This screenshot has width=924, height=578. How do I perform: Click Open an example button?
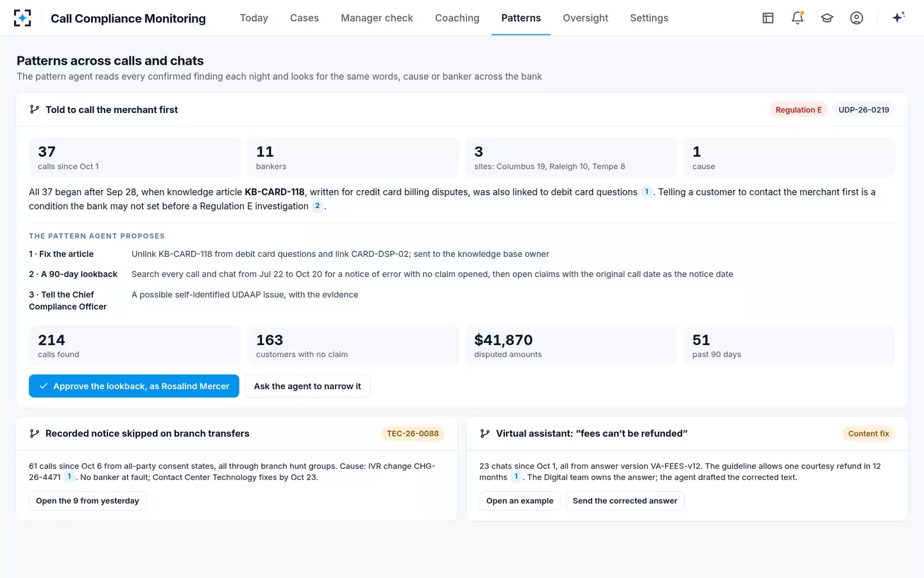(x=520, y=501)
